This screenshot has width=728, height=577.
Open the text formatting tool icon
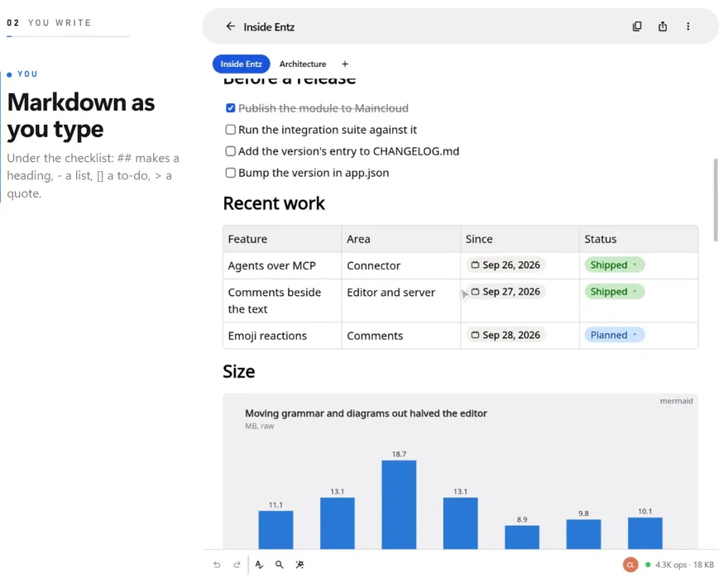coord(259,565)
